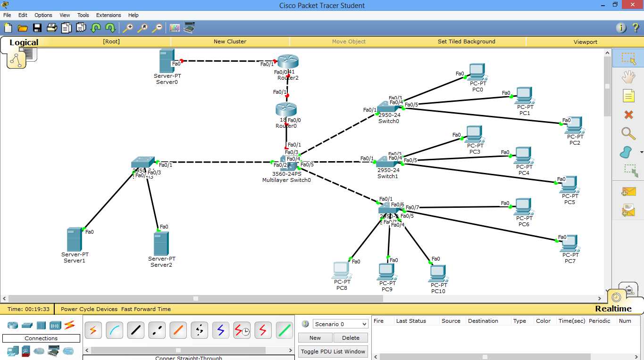Switch to the Logical workspace tab

pos(24,42)
